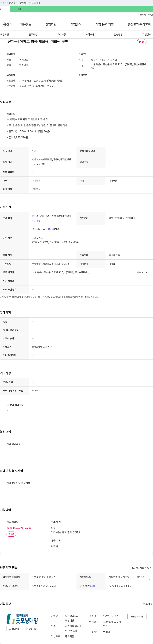Click the D-59 badge under 접수 마감일

click(x=11, y=534)
